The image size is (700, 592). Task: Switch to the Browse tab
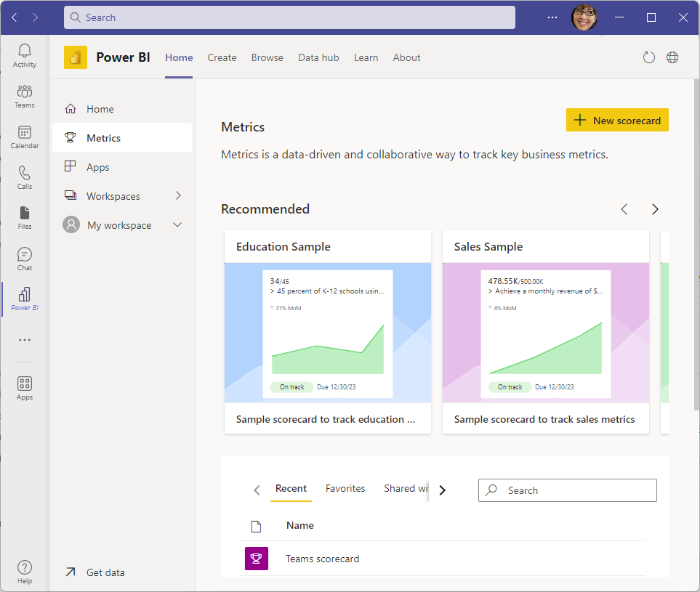(267, 57)
